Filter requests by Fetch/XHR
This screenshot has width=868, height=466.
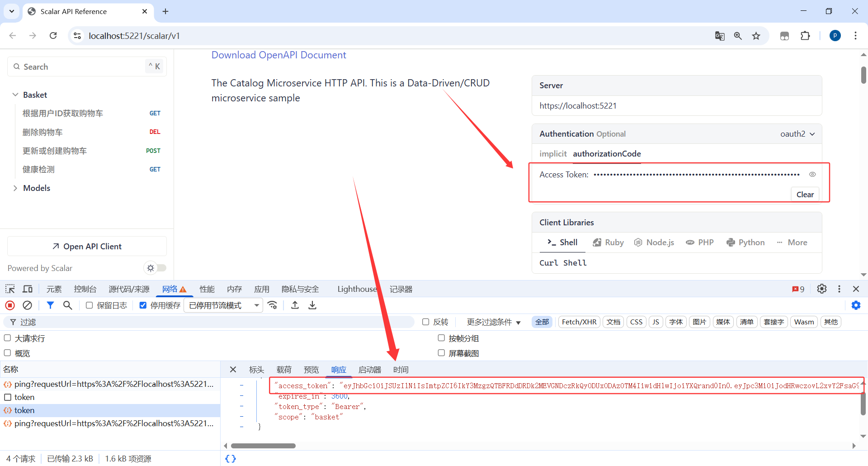[x=579, y=322]
